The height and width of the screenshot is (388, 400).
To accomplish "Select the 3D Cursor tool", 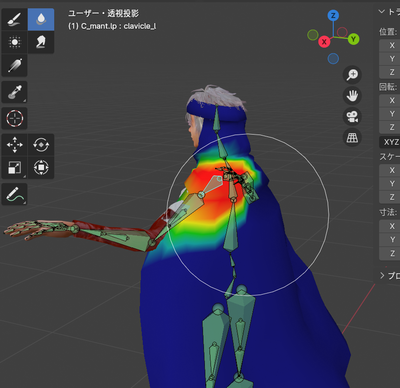I will [x=15, y=118].
